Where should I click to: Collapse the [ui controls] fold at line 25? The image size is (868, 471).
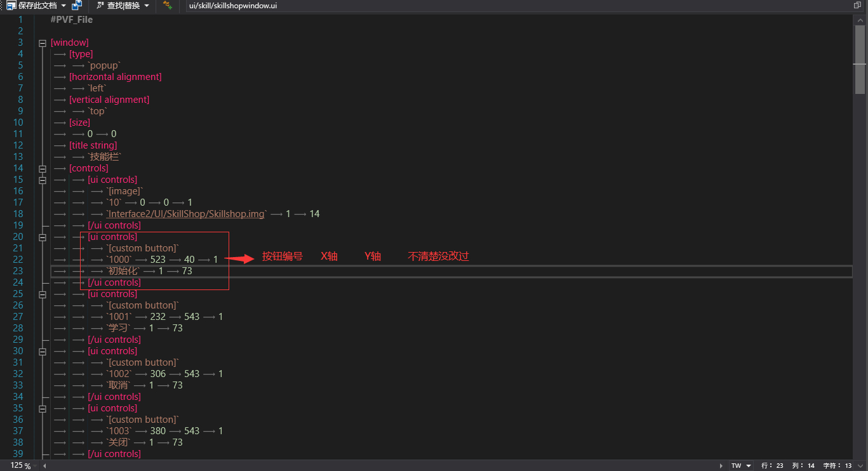pyautogui.click(x=43, y=295)
